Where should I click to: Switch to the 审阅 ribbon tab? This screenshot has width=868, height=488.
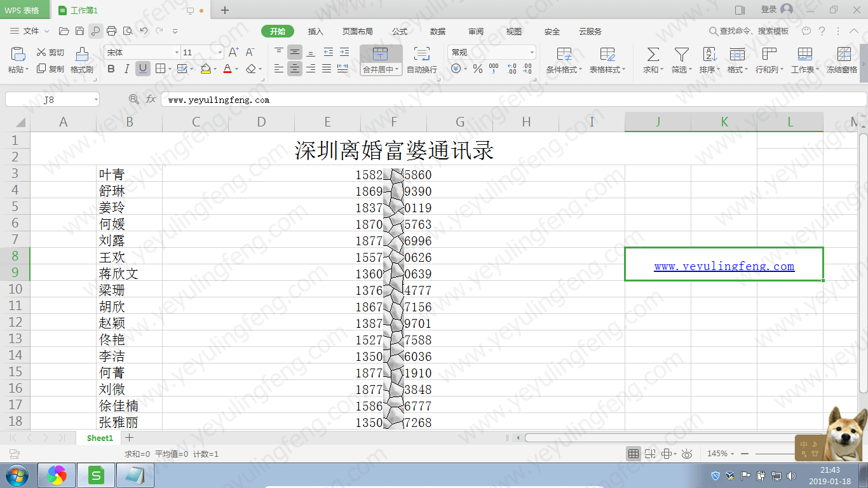coord(476,31)
